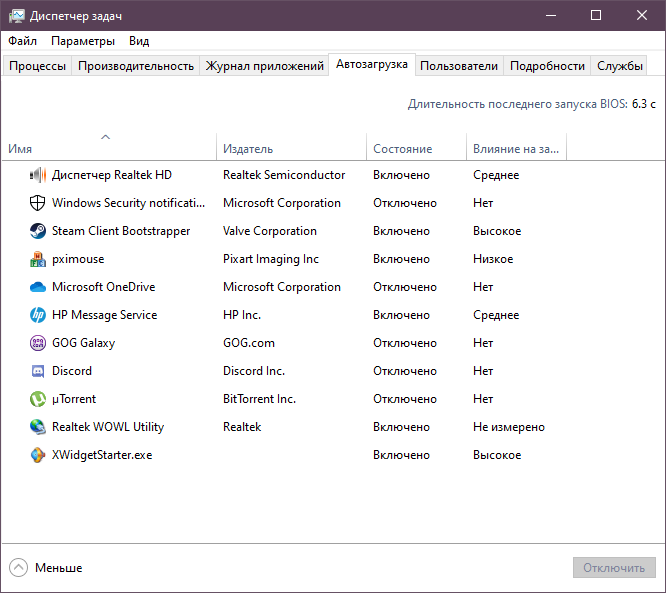The height and width of the screenshot is (593, 666).
Task: Click the GOG Galaxy icon
Action: point(38,343)
